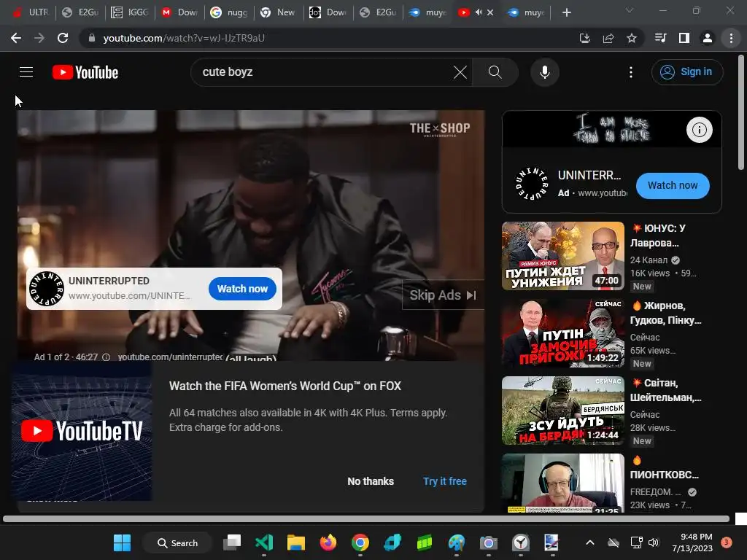
Task: Clear the search box with the X
Action: coord(460,72)
